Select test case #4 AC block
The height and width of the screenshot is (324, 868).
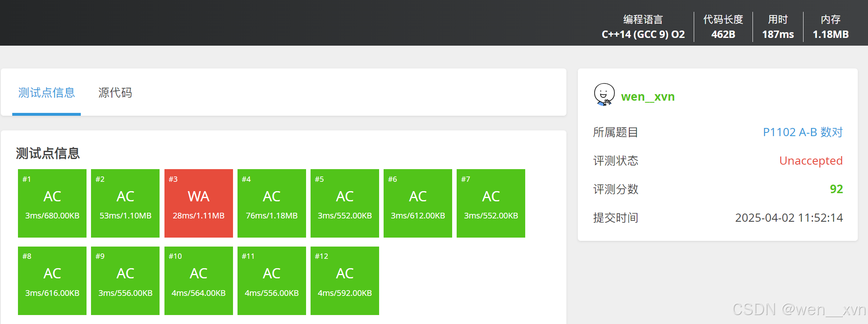click(x=272, y=203)
